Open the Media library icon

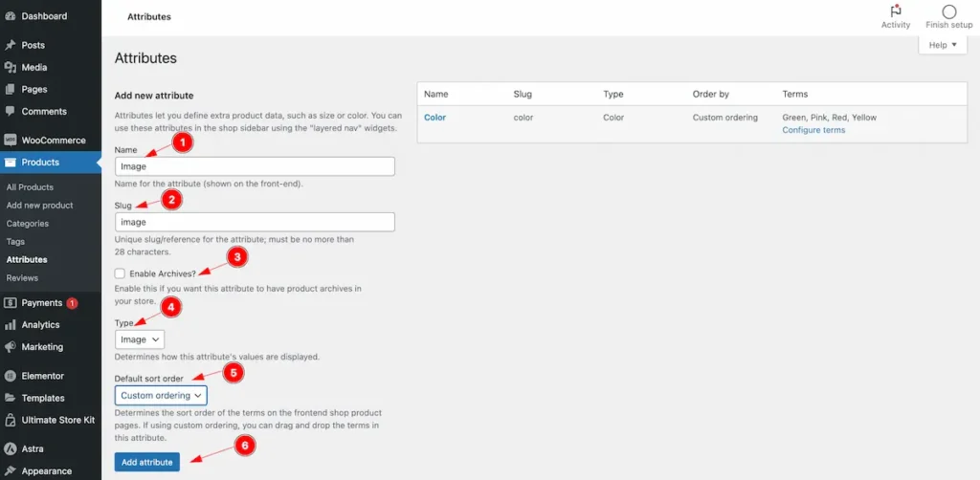point(10,68)
